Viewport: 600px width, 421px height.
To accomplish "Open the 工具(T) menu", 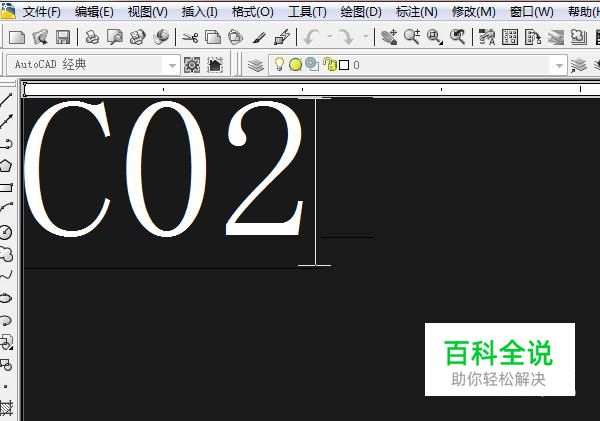I will point(307,12).
